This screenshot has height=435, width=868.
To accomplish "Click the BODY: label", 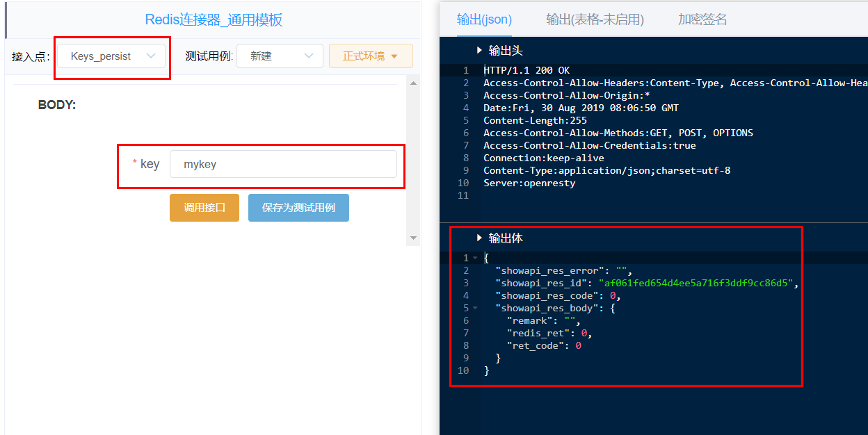I will tap(57, 105).
